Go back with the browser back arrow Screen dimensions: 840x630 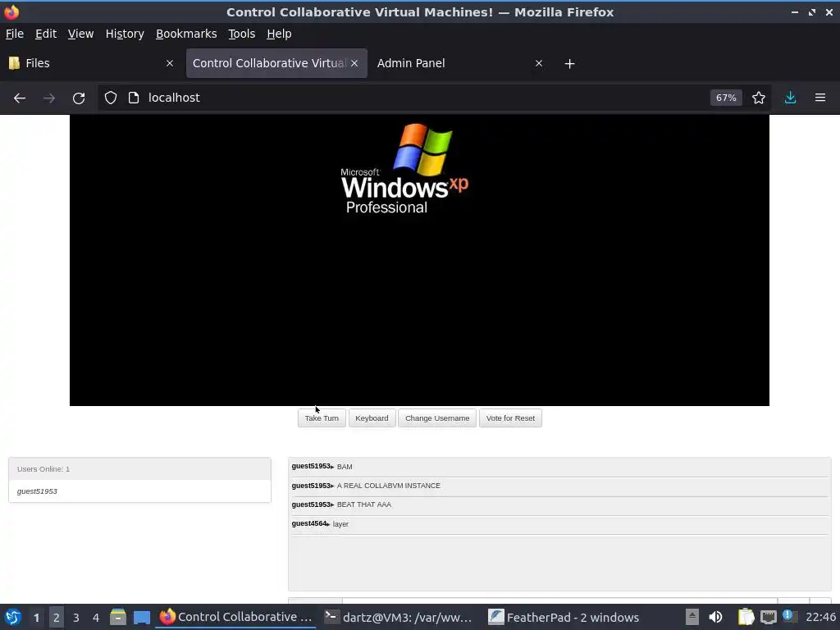click(20, 98)
